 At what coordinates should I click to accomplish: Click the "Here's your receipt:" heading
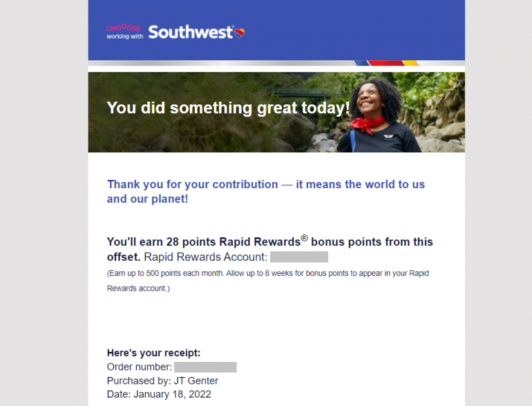pyautogui.click(x=153, y=353)
